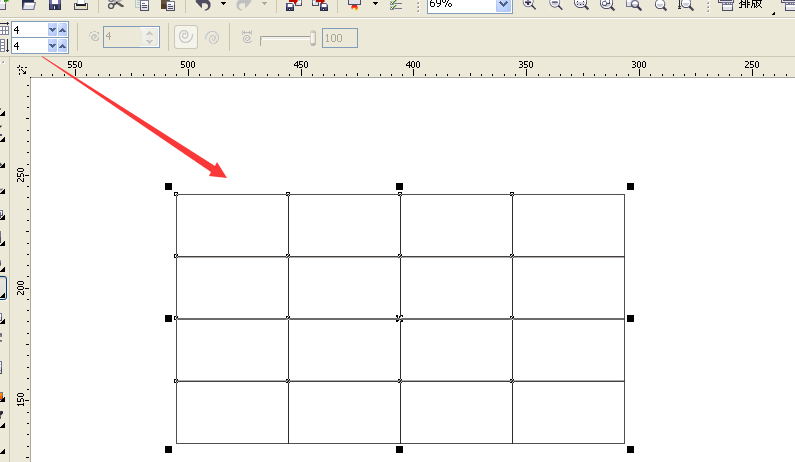Image resolution: width=795 pixels, height=462 pixels.
Task: Click the Zoom to Page icon
Action: pos(633,5)
